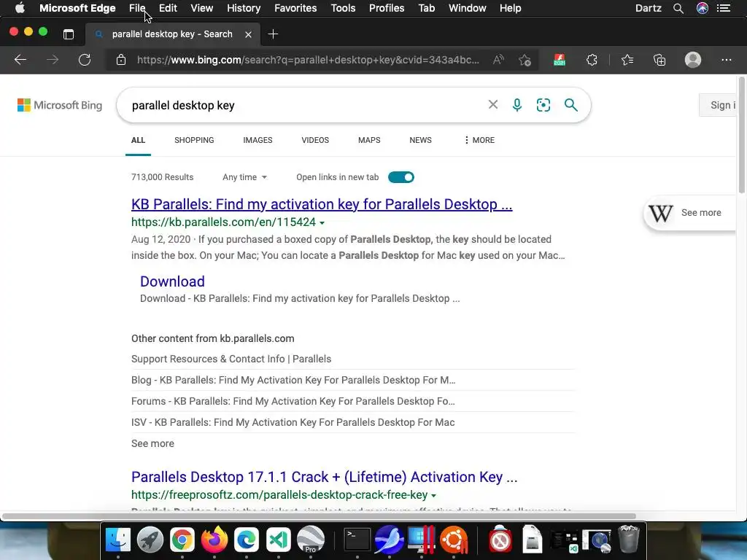Expand the MORE search categories menu

(479, 140)
